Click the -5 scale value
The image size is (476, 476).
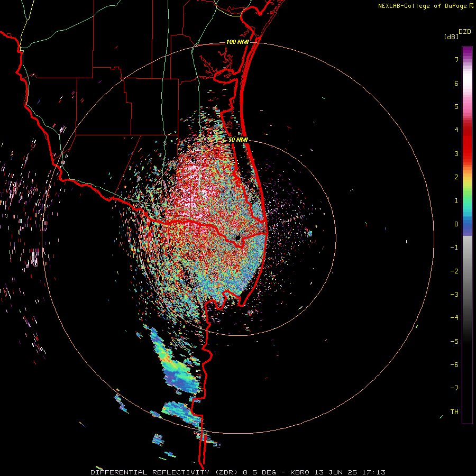(454, 342)
